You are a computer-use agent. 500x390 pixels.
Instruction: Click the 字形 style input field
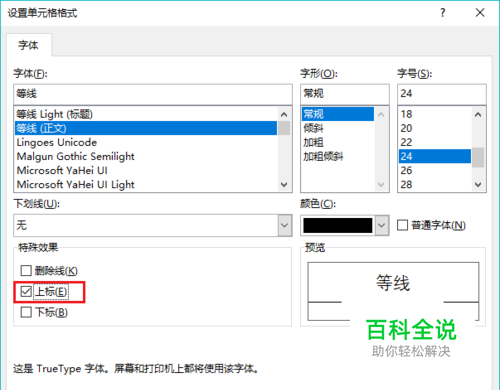345,94
